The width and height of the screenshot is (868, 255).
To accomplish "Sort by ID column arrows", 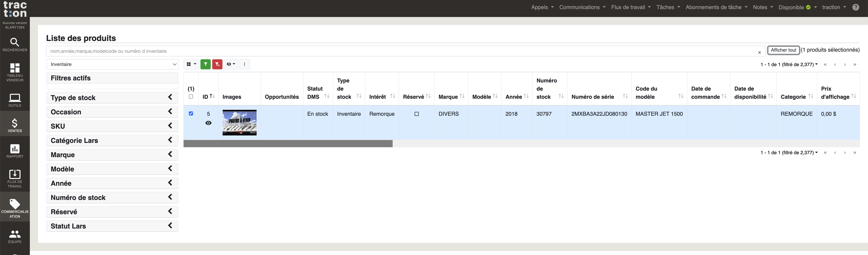I will point(212,96).
